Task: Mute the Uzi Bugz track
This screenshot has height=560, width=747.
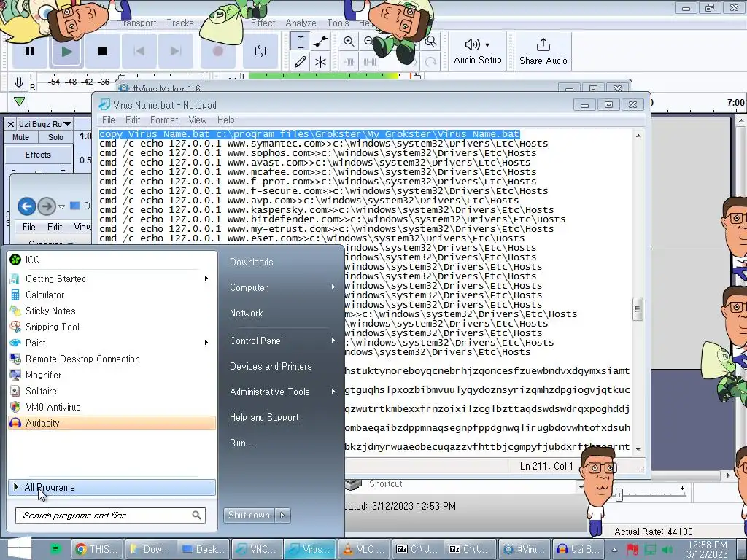Action: [20, 137]
